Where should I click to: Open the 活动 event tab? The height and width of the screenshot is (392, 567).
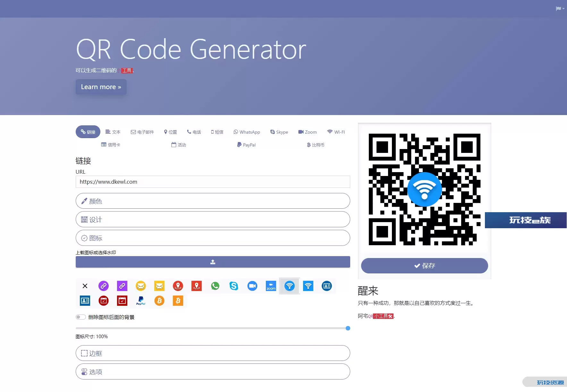click(179, 145)
